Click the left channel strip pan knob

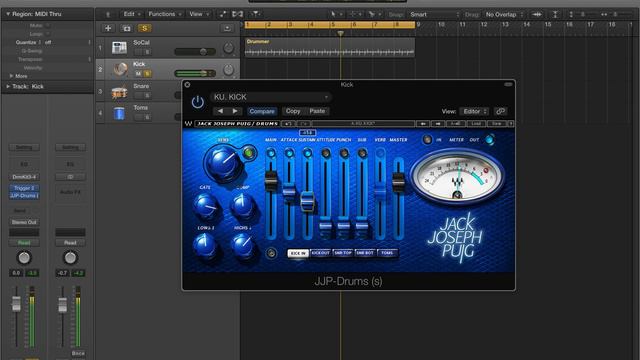(24, 258)
